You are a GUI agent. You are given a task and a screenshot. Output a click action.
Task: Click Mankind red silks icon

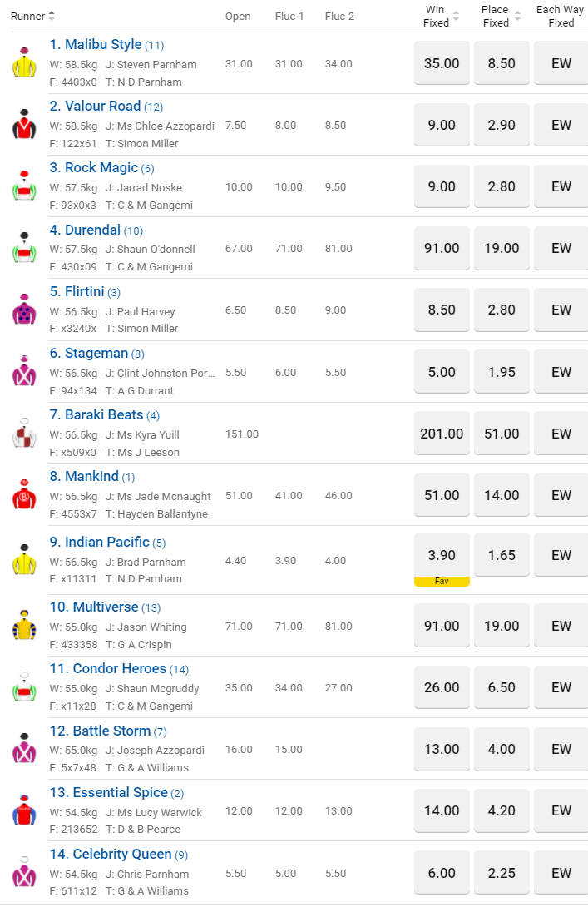pyautogui.click(x=25, y=495)
